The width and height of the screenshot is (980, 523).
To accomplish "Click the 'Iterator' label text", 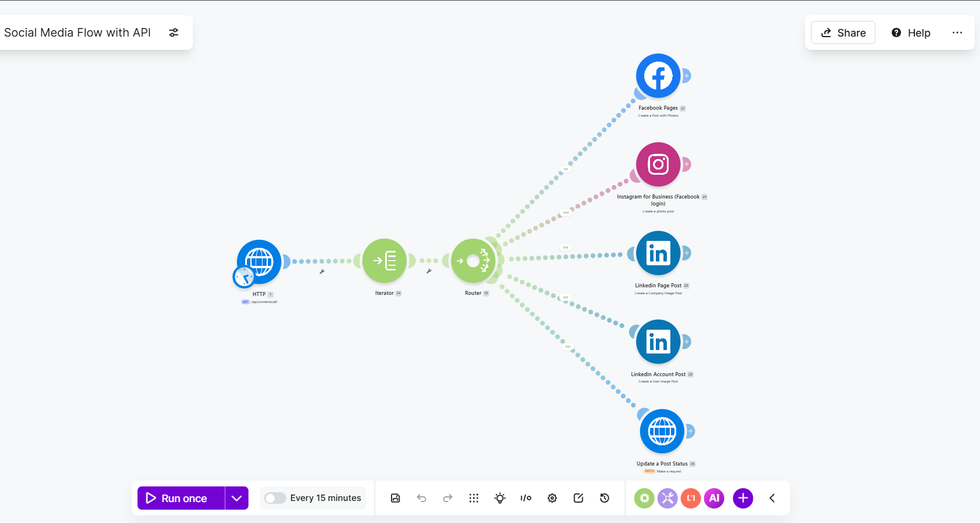I will coord(385,293).
